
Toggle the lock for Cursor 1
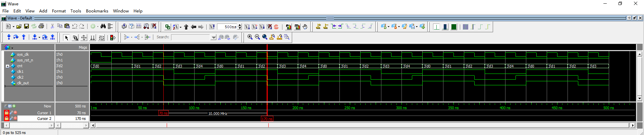click(6, 113)
